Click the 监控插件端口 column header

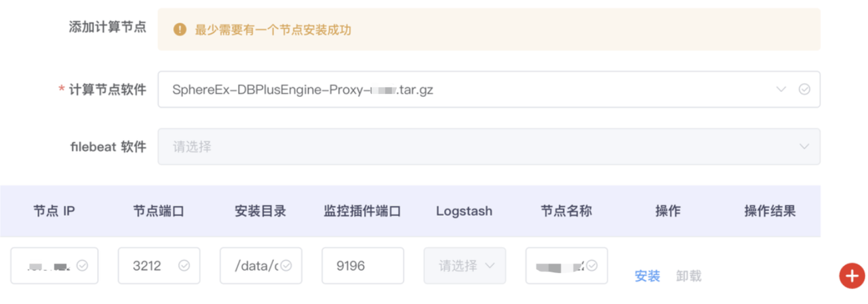[362, 211]
